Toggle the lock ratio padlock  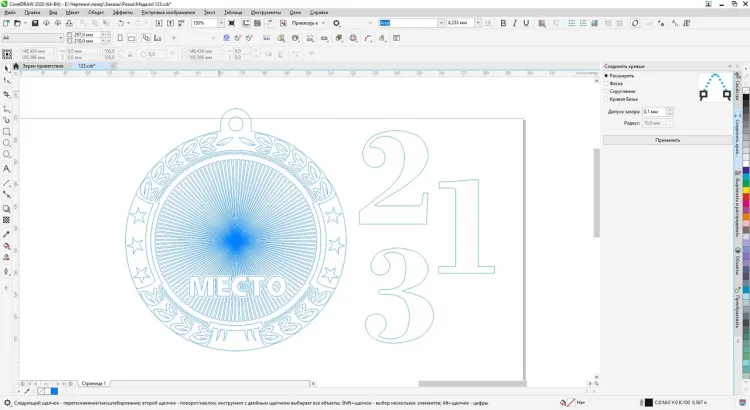coord(130,54)
